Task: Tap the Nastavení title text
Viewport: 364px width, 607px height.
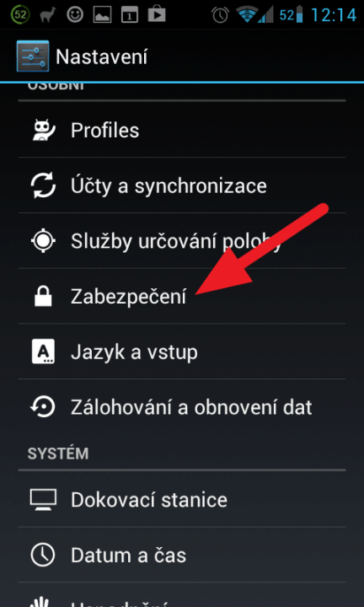Action: 102,57
